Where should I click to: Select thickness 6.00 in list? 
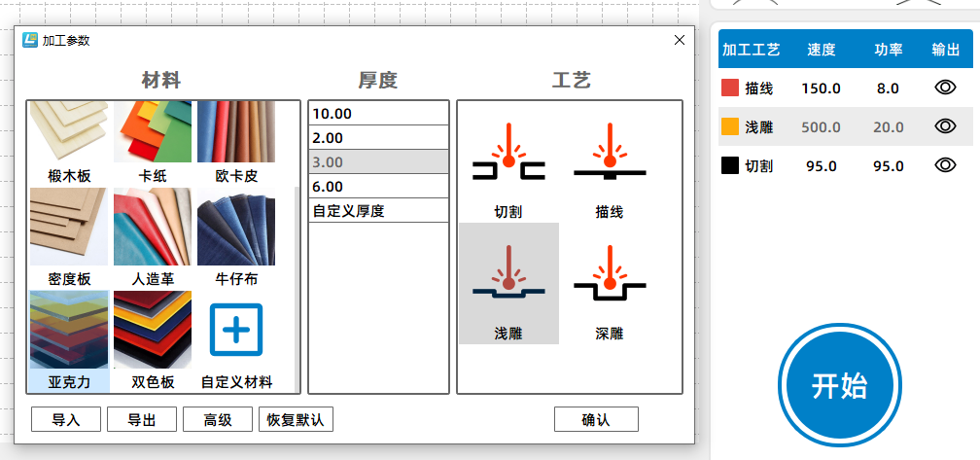(x=379, y=187)
